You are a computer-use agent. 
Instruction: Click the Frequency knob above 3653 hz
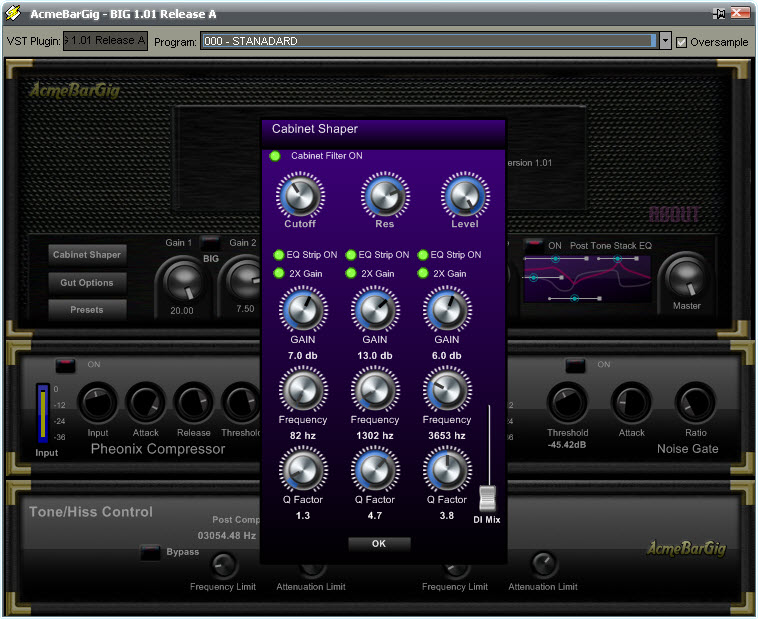pos(447,390)
